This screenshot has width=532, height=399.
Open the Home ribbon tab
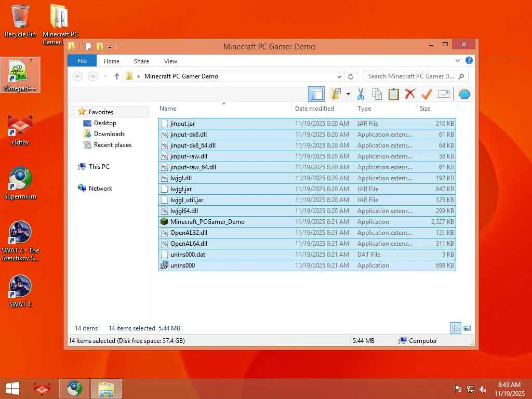(x=112, y=61)
